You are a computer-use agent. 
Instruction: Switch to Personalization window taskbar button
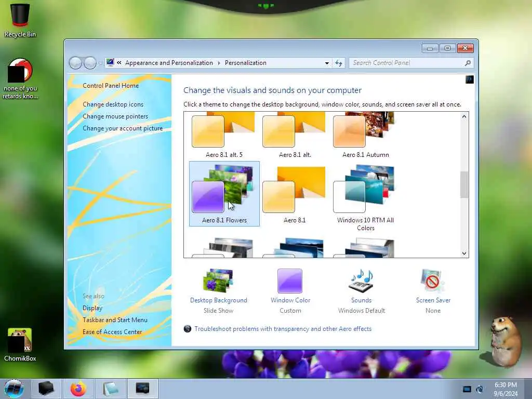[142, 389]
